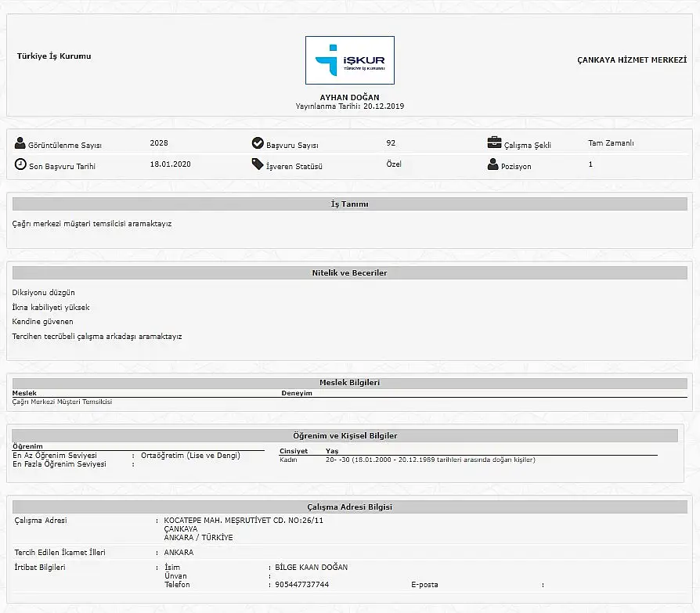Click the checkmark icon beside Başvuru Sayısı

[258, 142]
